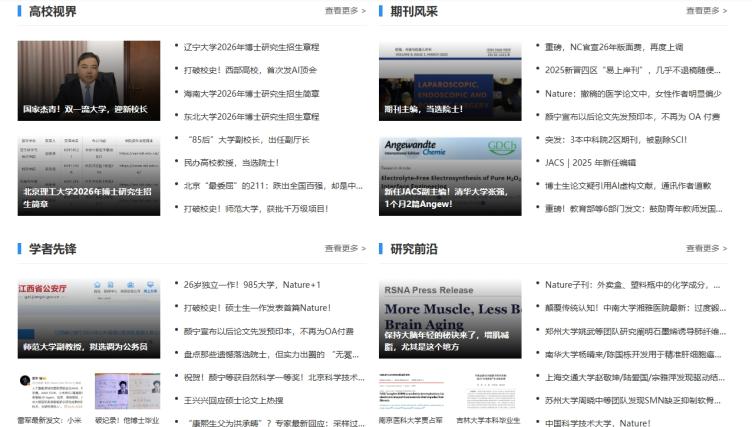Viewport: 752px width, 427px height.
Task: Click the 中国科学技术大学，Nature！ link
Action: [x=597, y=422]
